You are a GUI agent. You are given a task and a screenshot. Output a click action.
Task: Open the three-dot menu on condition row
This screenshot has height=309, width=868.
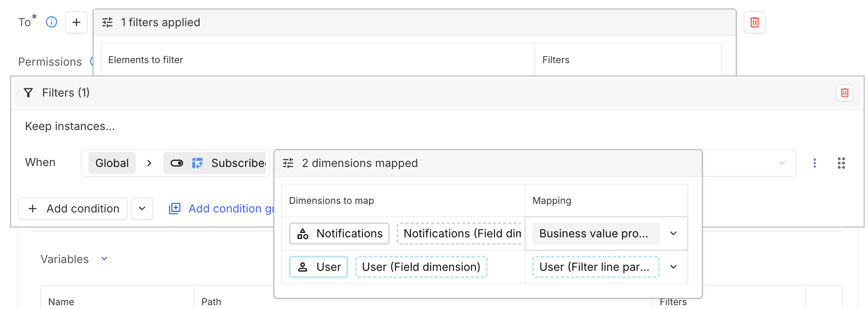tap(814, 163)
